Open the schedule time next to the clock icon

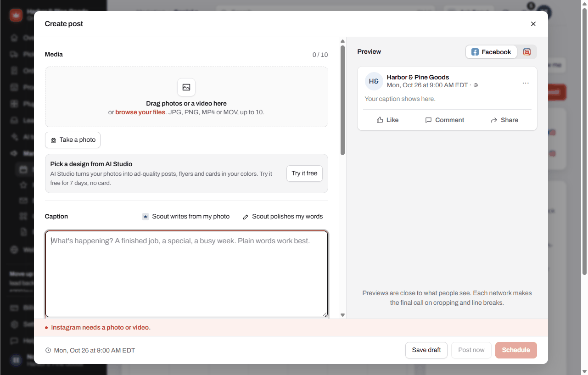pos(90,350)
